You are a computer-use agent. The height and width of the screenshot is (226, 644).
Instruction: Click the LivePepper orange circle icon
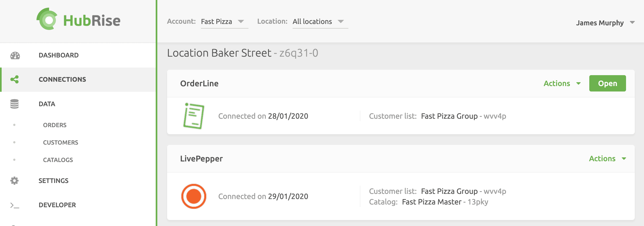[x=194, y=196]
